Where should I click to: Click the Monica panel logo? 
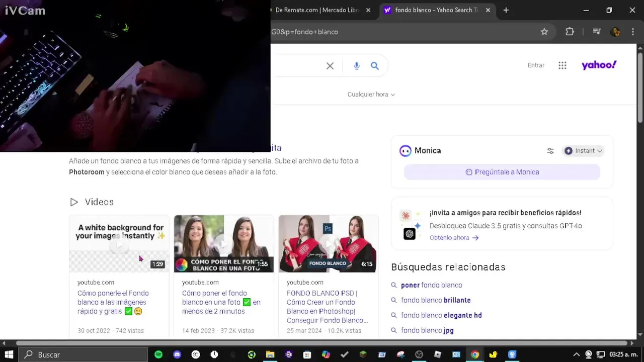click(x=405, y=151)
